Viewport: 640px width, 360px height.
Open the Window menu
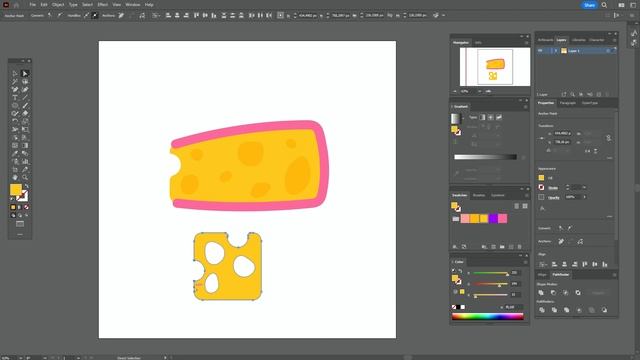pyautogui.click(x=133, y=4)
